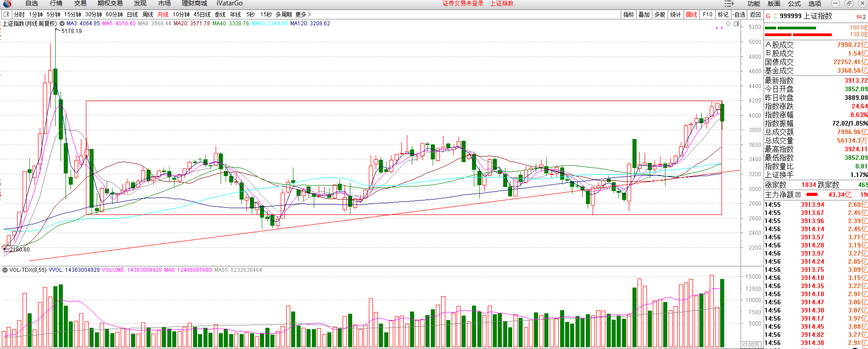Image resolution: width=868 pixels, height=349 pixels.
Task: Open the details icon beside 主力净额
Action: [798, 195]
